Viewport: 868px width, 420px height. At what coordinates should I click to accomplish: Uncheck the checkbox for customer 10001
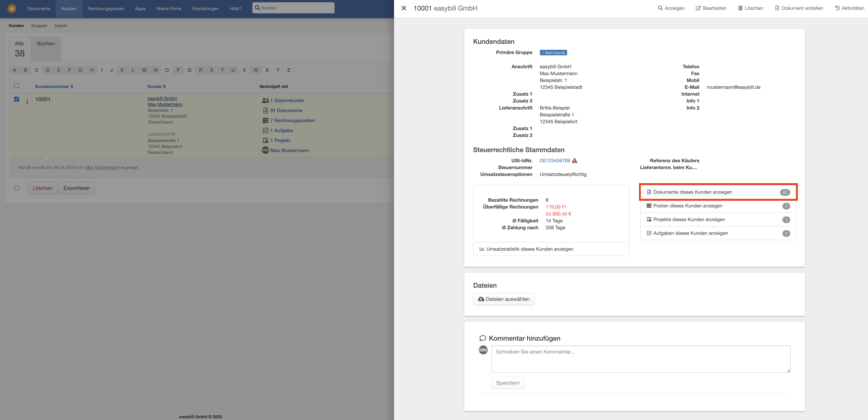click(x=16, y=99)
